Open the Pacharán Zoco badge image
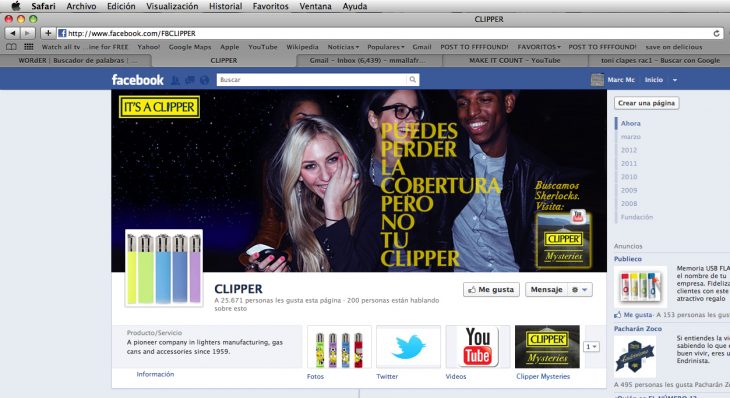Screen dimensions: 730x398 coord(635,357)
